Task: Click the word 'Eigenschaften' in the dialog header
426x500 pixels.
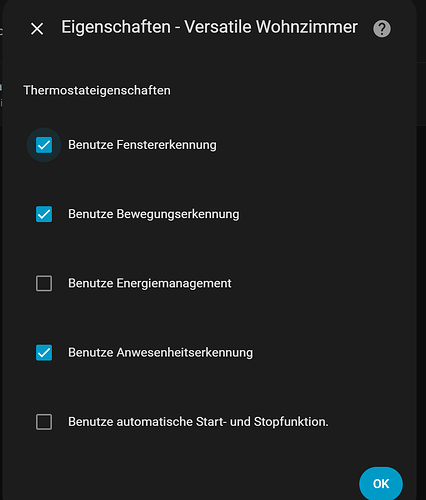Action: 116,27
